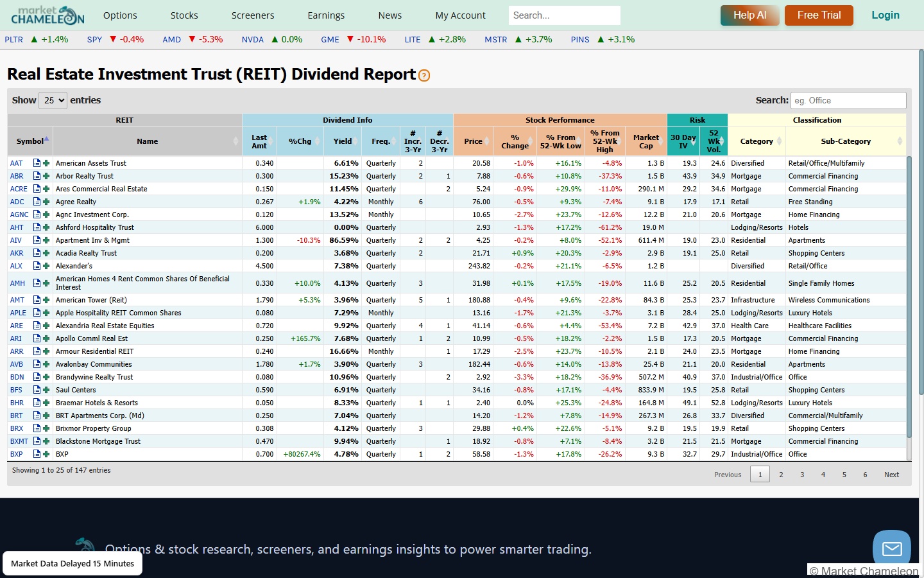The image size is (924, 578).
Task: Go to the Next page of entries
Action: (891, 475)
